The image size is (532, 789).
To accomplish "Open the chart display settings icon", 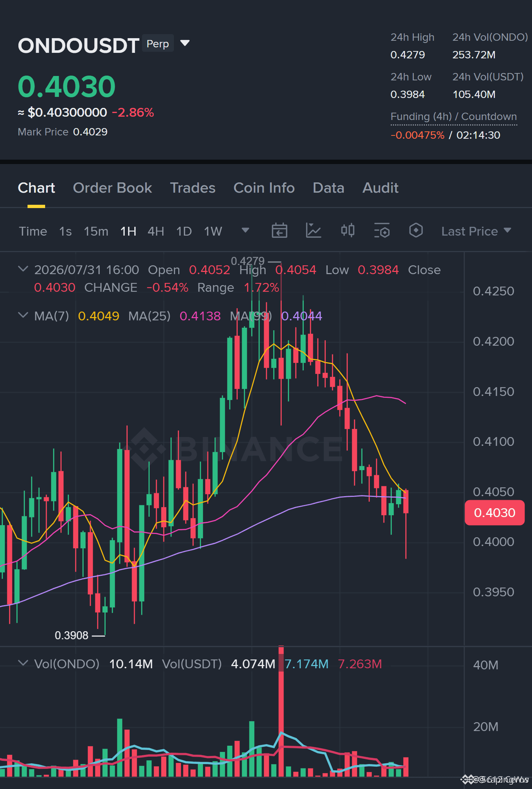I will coord(382,231).
